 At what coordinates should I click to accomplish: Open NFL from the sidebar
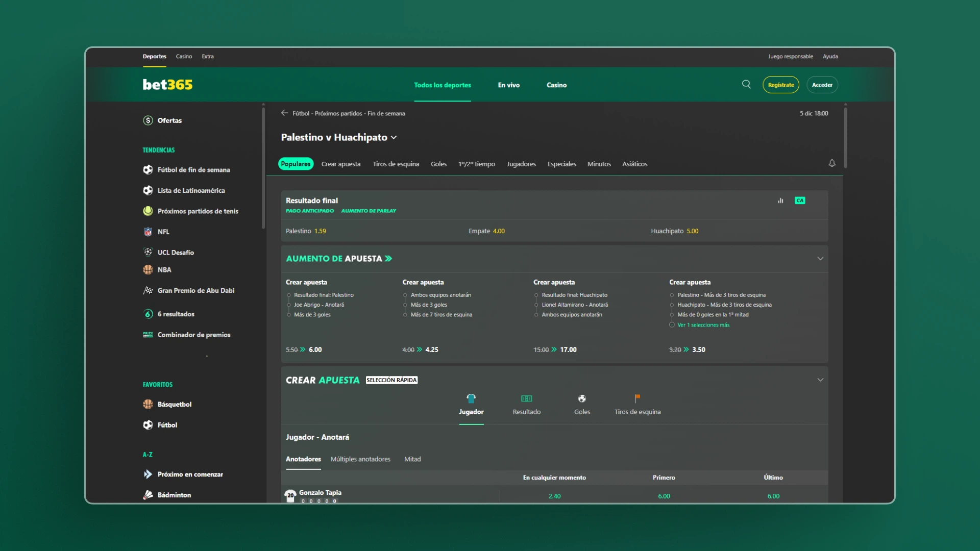(x=163, y=232)
